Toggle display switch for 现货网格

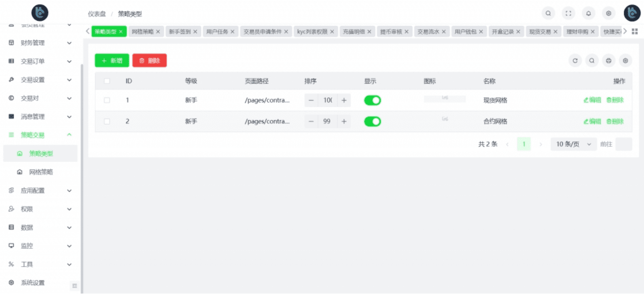(x=372, y=100)
